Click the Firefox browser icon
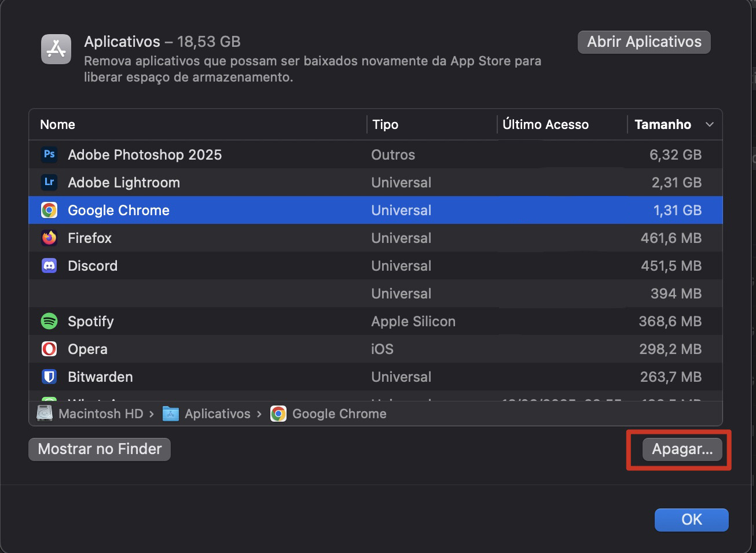This screenshot has height=553, width=756. 49,238
